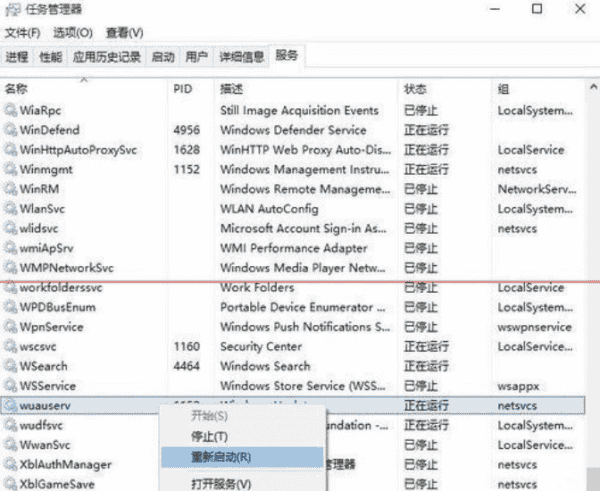The height and width of the screenshot is (491, 600).
Task: Open the 文件(F) menu
Action: point(21,33)
